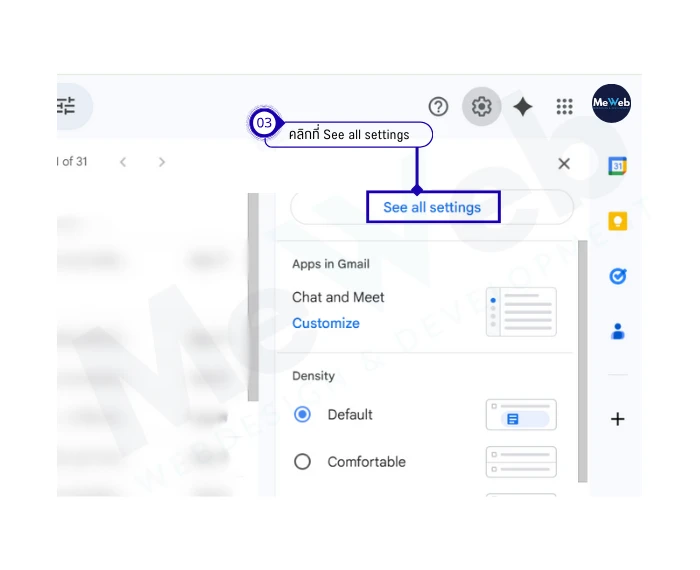The width and height of the screenshot is (700, 570).
Task: Select Comfortable density radio button
Action: 303,461
